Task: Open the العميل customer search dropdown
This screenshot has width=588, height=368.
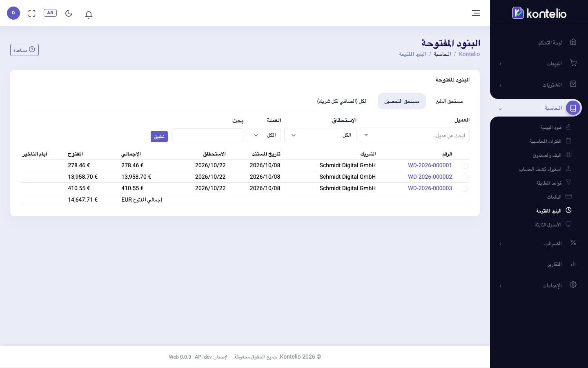Action: [x=414, y=135]
